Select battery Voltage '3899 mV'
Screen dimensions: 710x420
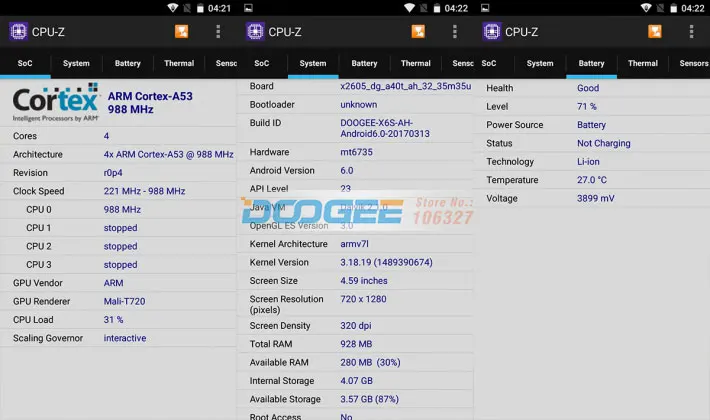596,198
